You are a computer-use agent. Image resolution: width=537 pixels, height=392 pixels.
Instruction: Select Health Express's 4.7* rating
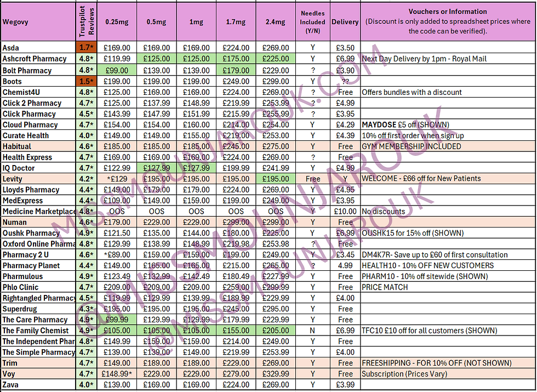pyautogui.click(x=87, y=157)
